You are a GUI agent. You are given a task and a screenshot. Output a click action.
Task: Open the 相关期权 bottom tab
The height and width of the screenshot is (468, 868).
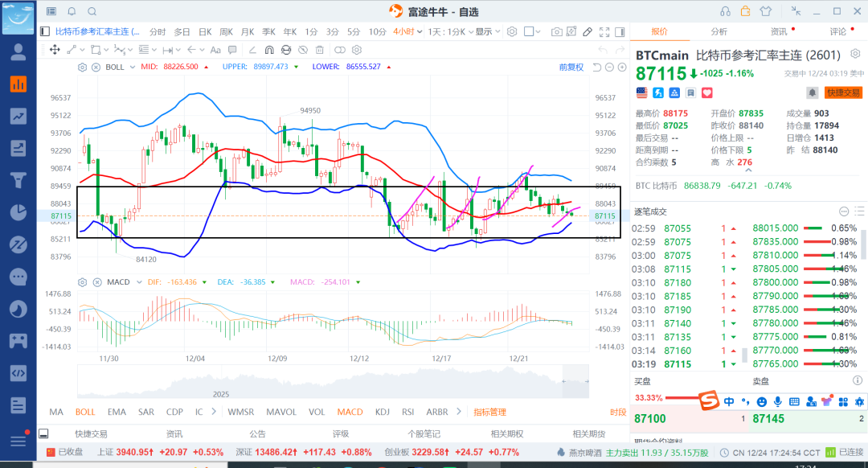pyautogui.click(x=507, y=433)
